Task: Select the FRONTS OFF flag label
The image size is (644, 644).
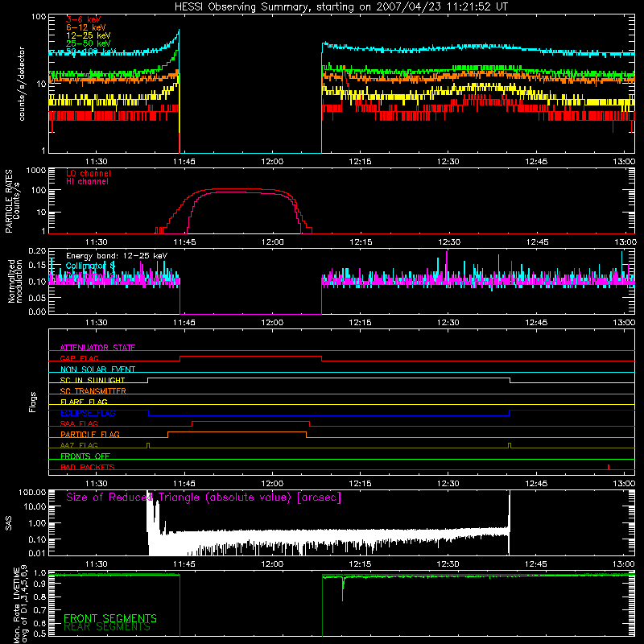Action: coord(85,456)
